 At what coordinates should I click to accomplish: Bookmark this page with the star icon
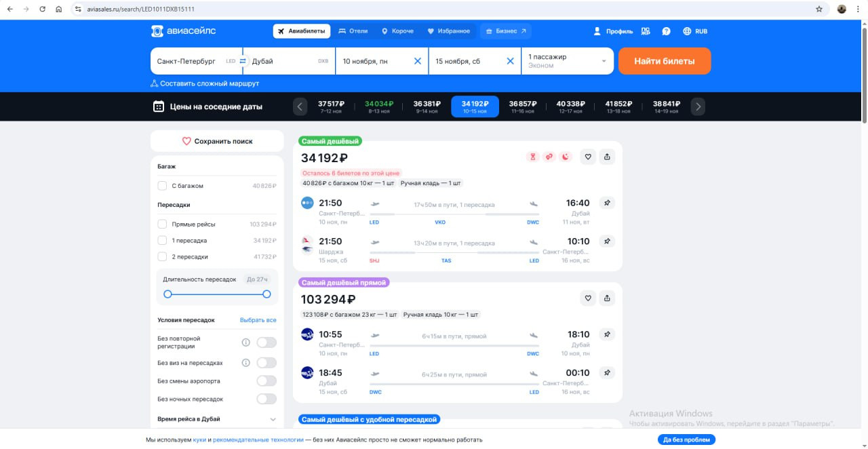[x=819, y=9]
